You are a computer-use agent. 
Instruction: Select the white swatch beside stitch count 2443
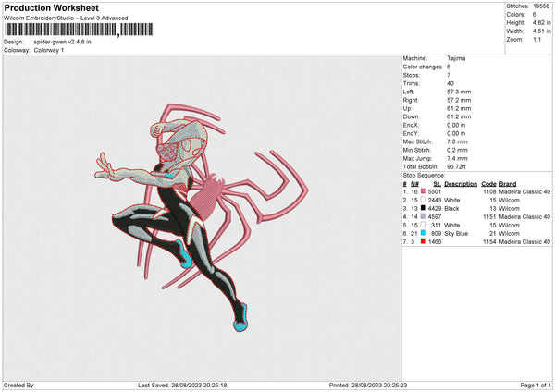(x=424, y=200)
